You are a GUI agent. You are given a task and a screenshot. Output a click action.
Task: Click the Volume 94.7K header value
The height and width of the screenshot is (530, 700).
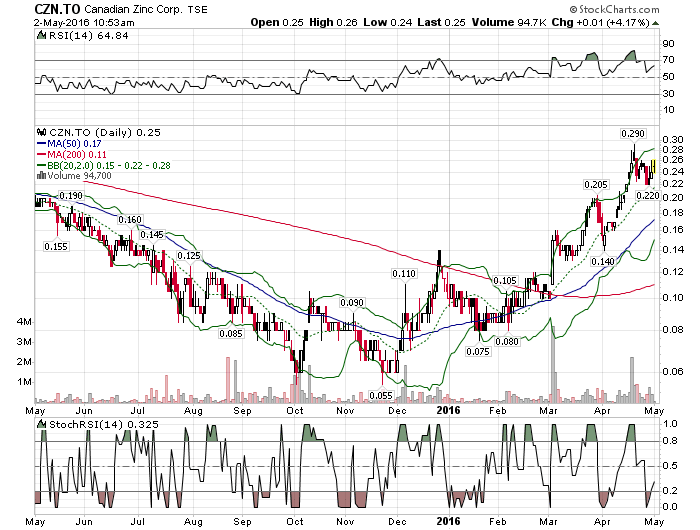[509, 22]
